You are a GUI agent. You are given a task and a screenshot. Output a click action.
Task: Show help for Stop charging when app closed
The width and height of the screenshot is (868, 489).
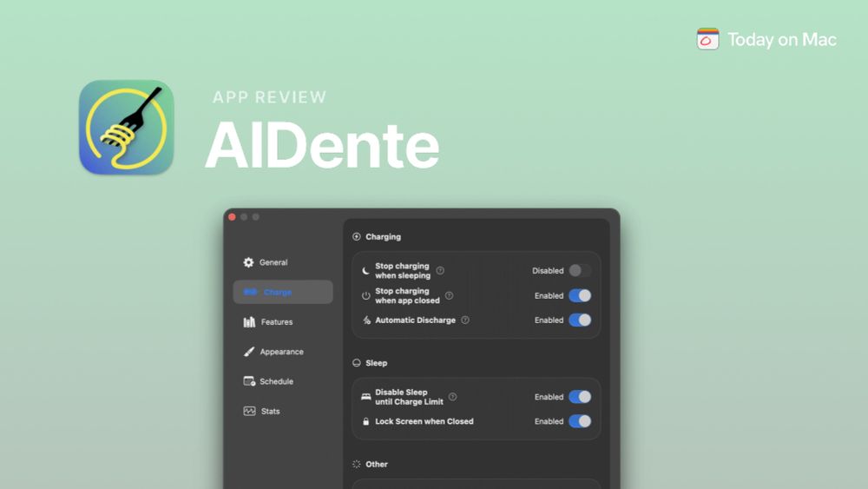[x=449, y=295]
